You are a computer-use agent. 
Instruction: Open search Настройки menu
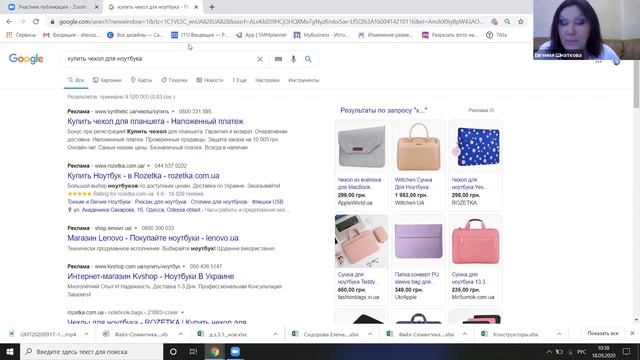(x=267, y=80)
